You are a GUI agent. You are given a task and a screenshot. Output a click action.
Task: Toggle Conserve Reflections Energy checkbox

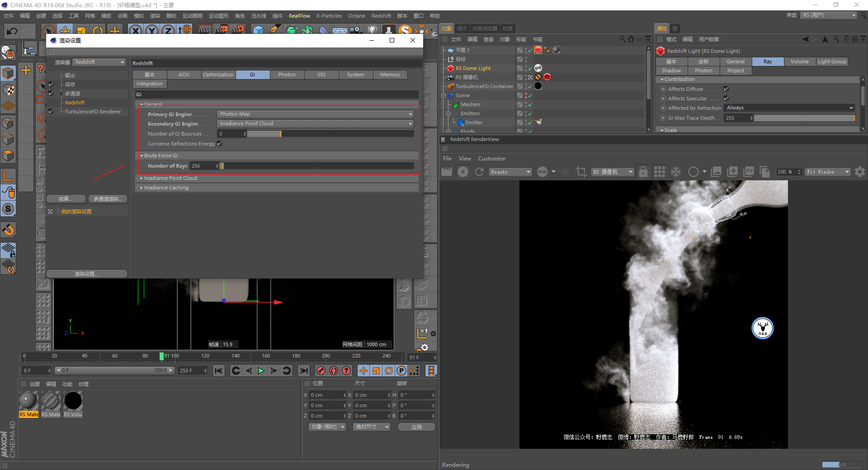point(220,144)
